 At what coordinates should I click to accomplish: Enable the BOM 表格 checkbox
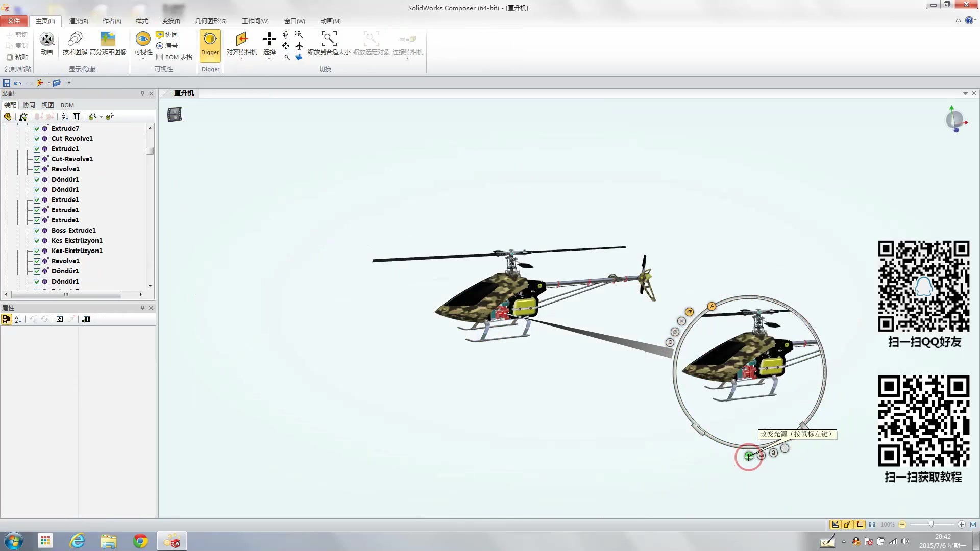[x=160, y=57]
